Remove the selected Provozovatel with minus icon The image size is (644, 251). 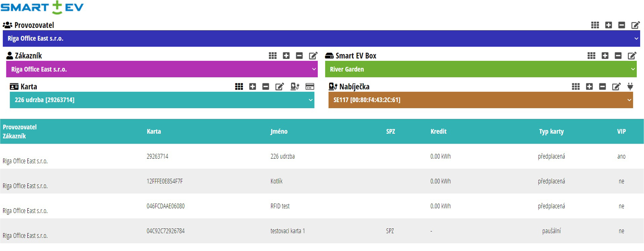point(622,25)
